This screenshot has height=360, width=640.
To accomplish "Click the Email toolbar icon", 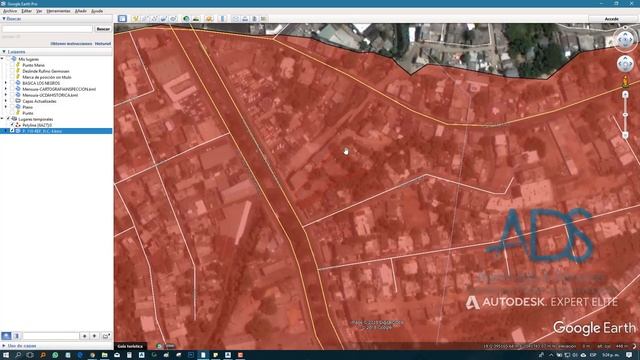I will point(236,19).
